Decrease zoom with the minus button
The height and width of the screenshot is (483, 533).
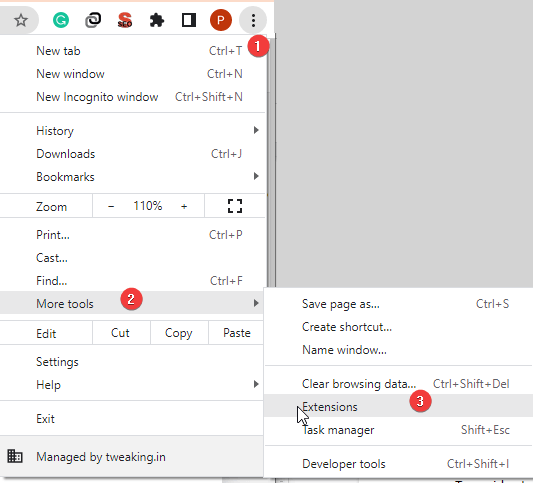[111, 206]
